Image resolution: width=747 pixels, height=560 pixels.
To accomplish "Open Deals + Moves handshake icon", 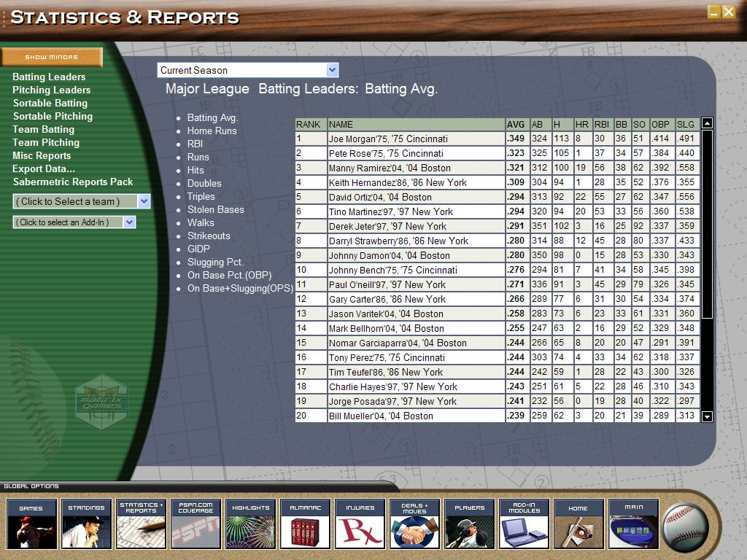I will pyautogui.click(x=414, y=524).
